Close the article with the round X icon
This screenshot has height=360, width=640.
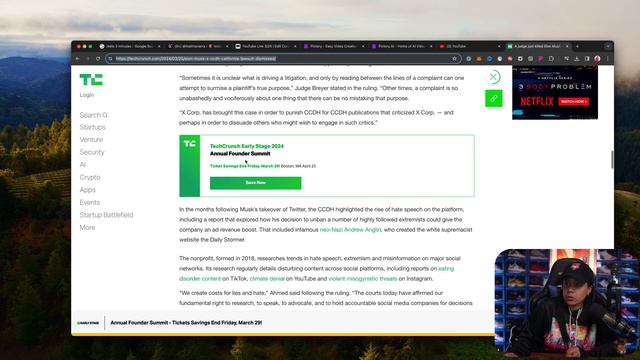pyautogui.click(x=493, y=77)
